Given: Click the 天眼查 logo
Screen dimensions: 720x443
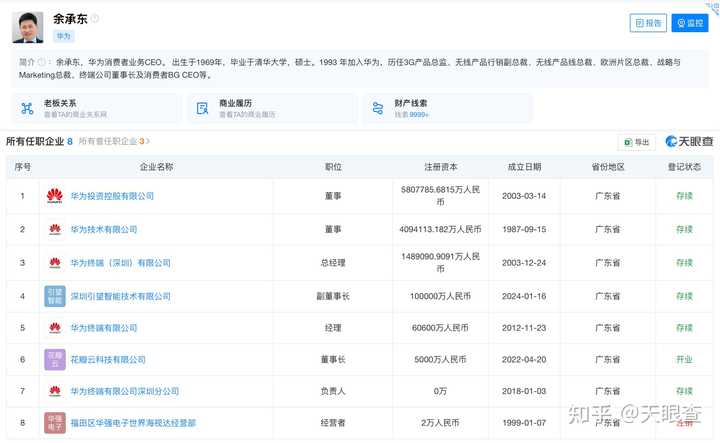Looking at the screenshot, I should [689, 141].
